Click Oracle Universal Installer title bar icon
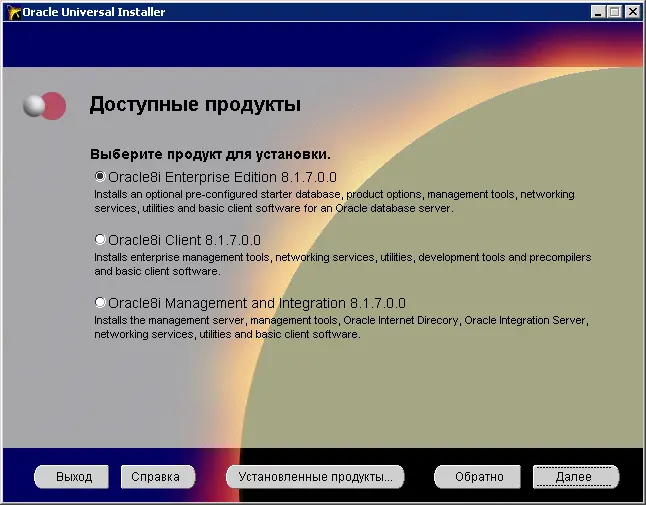 [x=13, y=12]
